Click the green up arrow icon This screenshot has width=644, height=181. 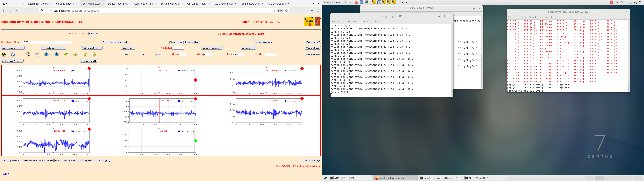[x=85, y=54]
